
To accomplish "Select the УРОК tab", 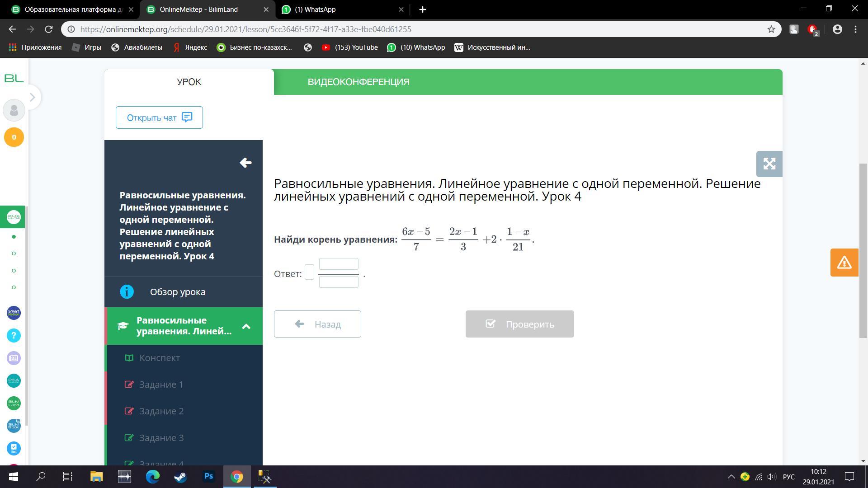I will point(189,82).
